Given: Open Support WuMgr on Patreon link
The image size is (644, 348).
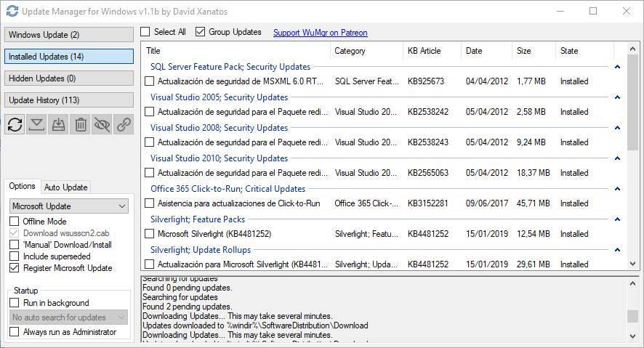Looking at the screenshot, I should (x=320, y=33).
